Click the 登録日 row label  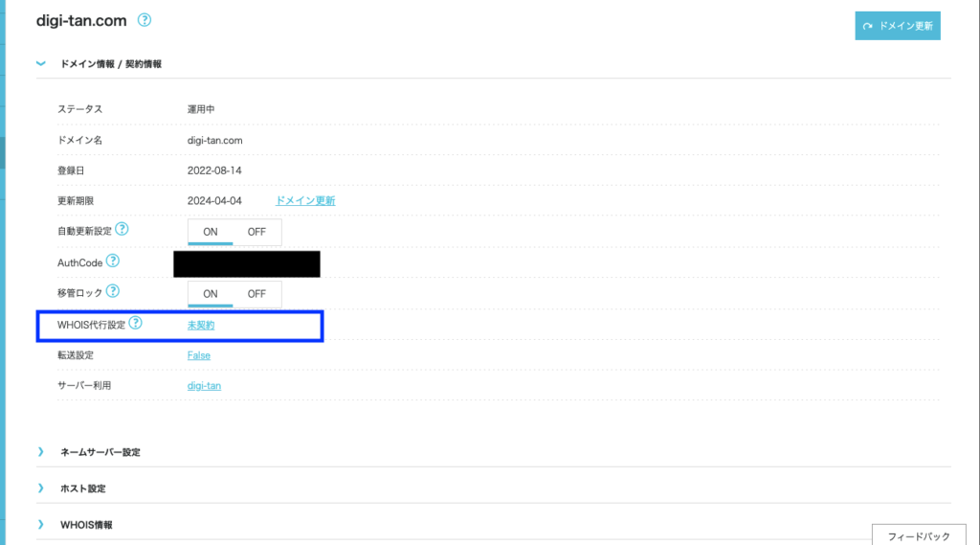click(71, 170)
